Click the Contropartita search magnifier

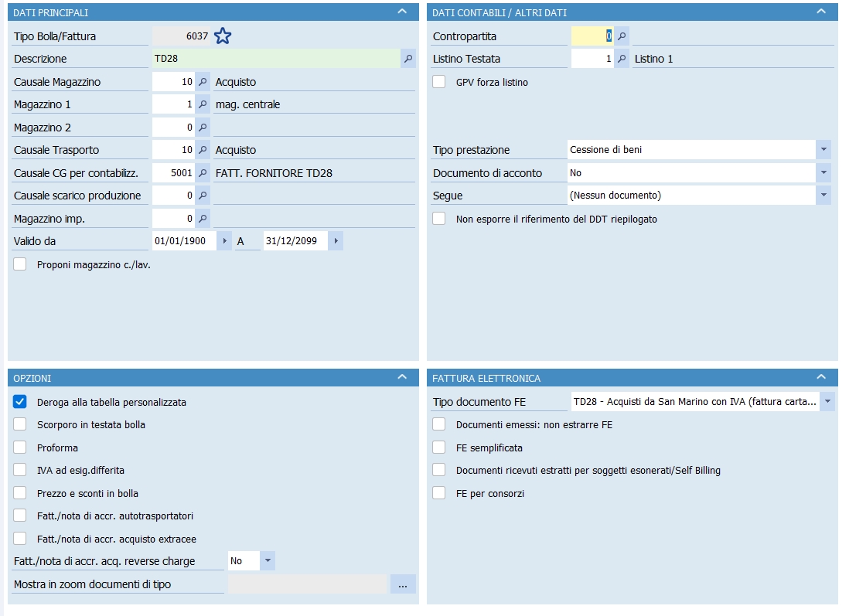tap(622, 36)
